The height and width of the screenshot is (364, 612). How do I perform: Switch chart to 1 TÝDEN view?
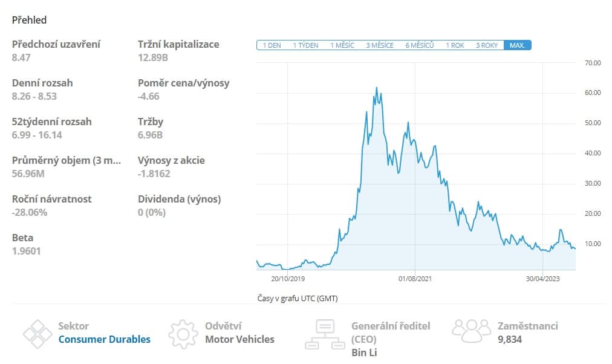pyautogui.click(x=305, y=45)
